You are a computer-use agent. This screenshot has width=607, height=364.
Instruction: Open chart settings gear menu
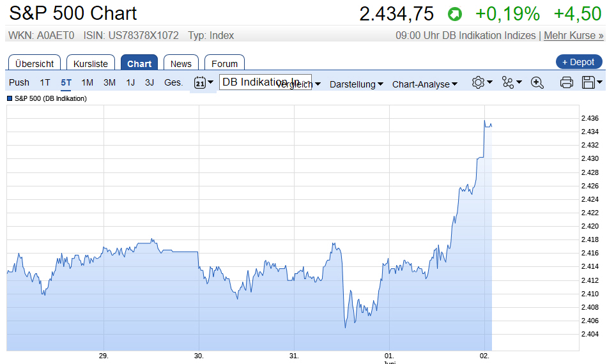pyautogui.click(x=481, y=82)
